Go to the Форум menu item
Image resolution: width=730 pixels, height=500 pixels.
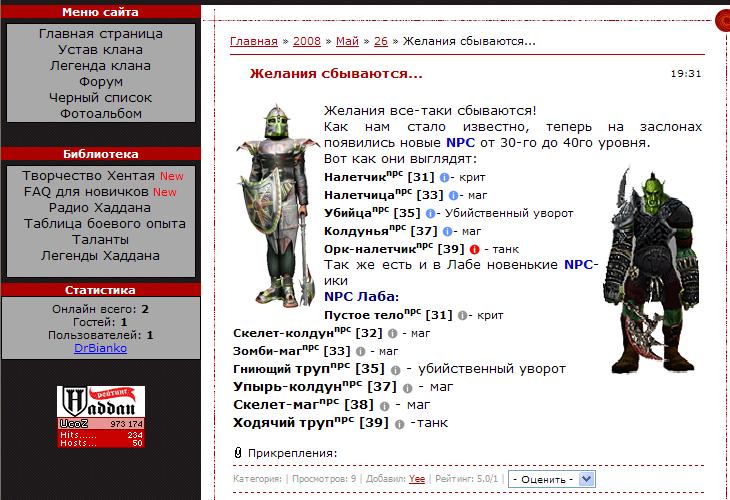coord(101,81)
